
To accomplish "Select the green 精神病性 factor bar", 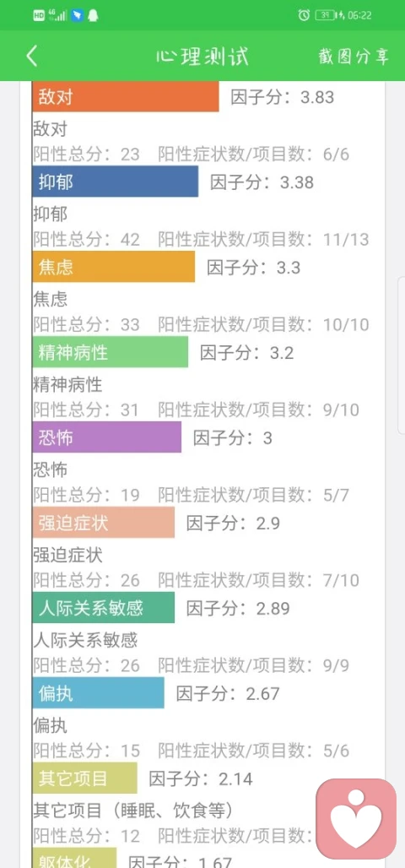I will point(110,352).
